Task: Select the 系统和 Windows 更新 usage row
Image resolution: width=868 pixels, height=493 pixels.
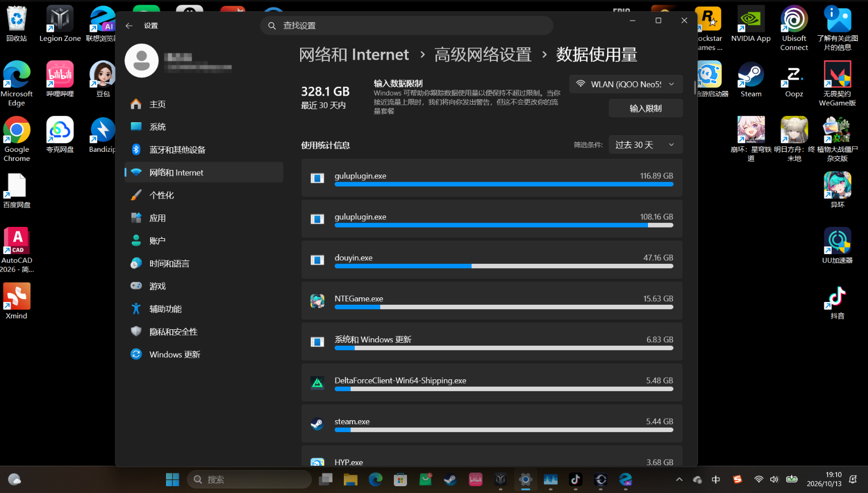Action: [492, 342]
